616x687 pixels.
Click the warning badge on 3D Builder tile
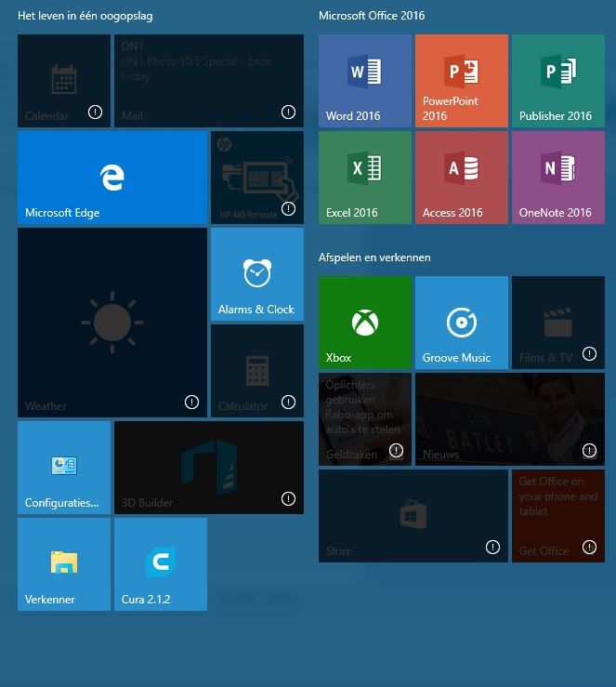coord(288,498)
